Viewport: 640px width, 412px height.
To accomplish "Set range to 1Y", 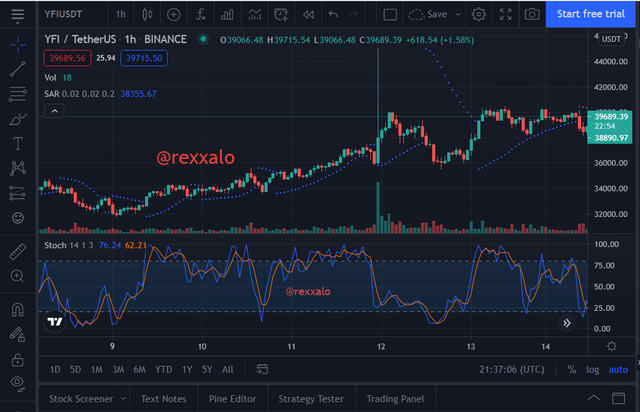I will point(187,370).
